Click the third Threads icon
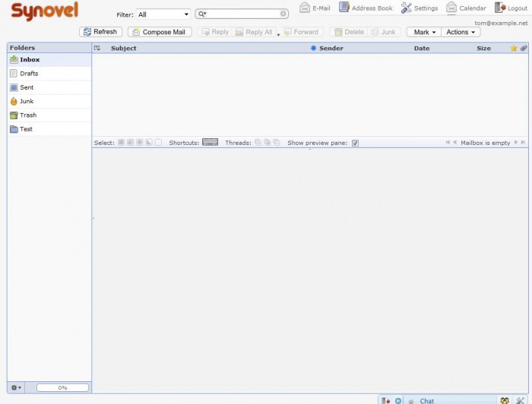Viewport: 532px width, 404px height. coord(277,142)
